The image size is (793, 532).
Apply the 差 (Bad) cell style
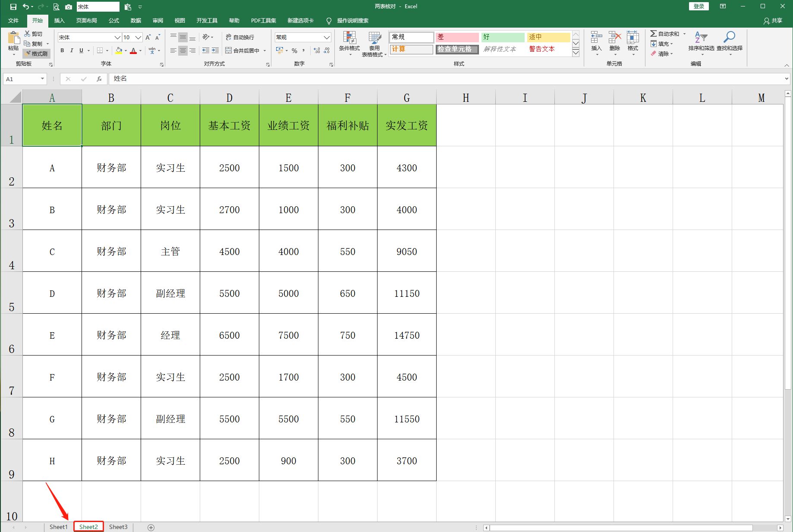[x=457, y=37]
